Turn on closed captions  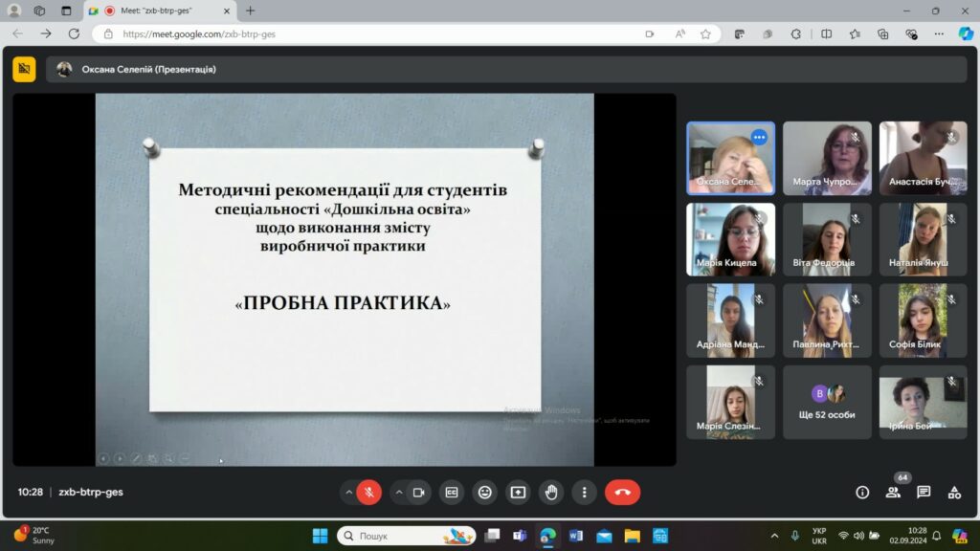coord(452,493)
